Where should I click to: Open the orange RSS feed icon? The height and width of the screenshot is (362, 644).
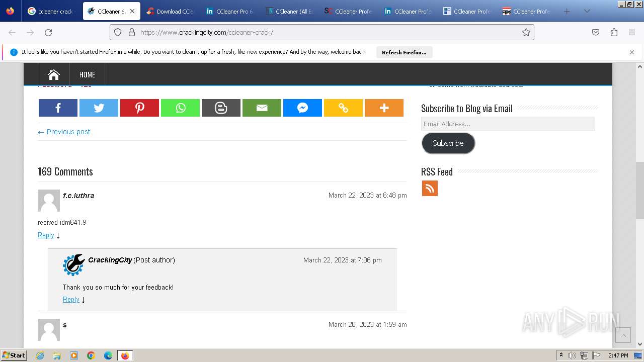click(x=430, y=188)
